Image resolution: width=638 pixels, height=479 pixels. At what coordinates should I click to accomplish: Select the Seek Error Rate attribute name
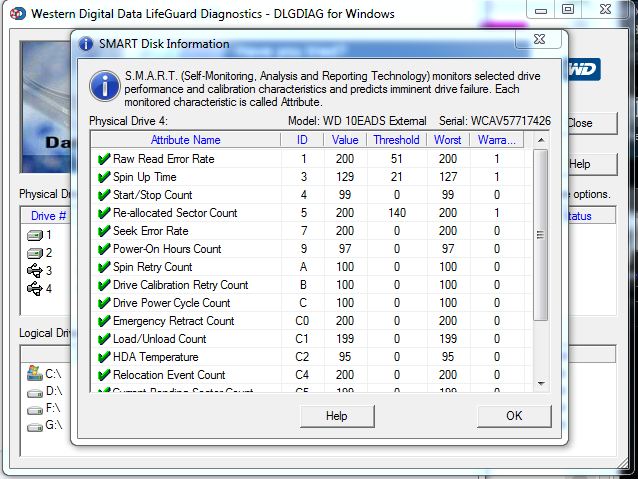coord(151,231)
